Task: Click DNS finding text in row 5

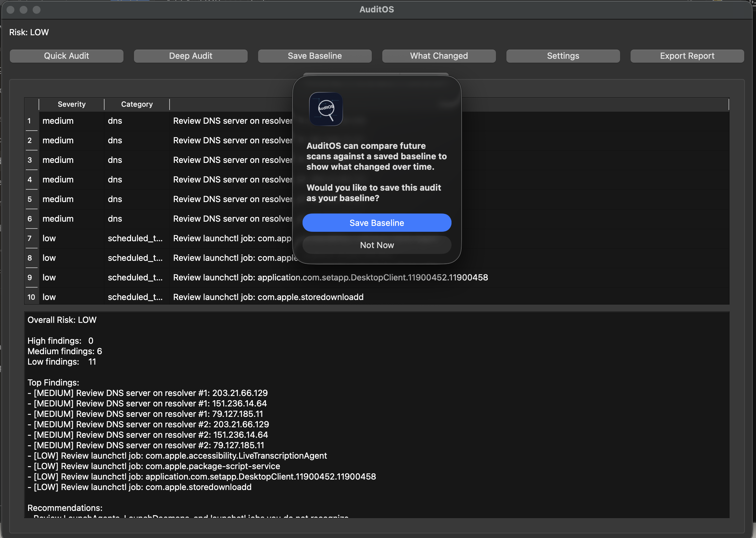Action: pyautogui.click(x=232, y=199)
